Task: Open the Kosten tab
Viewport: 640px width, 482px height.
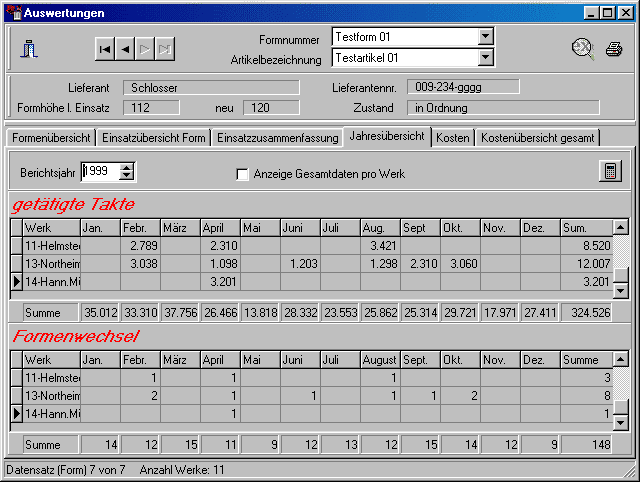Action: click(453, 138)
